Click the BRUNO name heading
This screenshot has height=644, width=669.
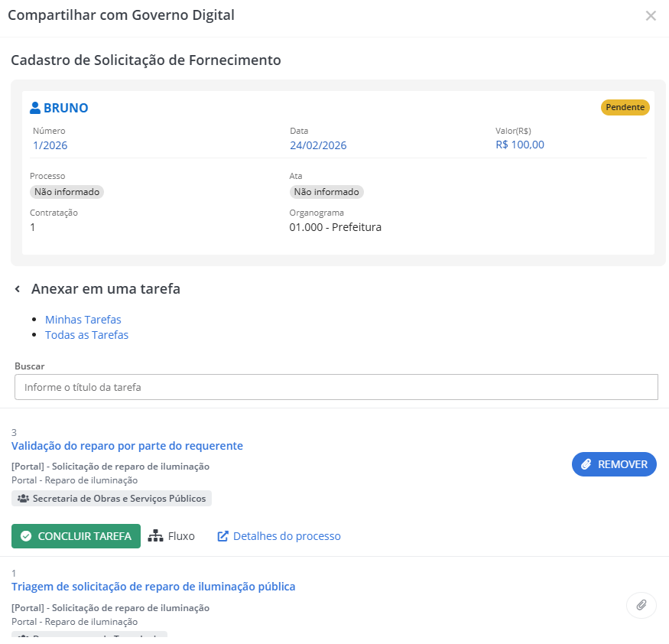(x=66, y=108)
